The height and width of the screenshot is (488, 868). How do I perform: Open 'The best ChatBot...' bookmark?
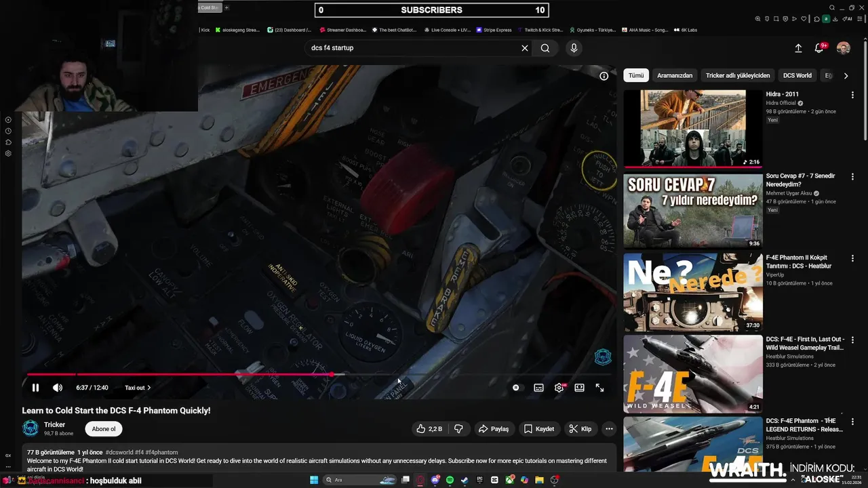click(x=393, y=30)
